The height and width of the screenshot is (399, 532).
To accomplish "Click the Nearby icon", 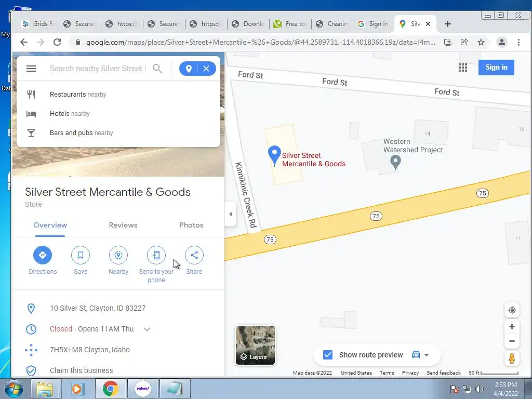I will pos(118,255).
